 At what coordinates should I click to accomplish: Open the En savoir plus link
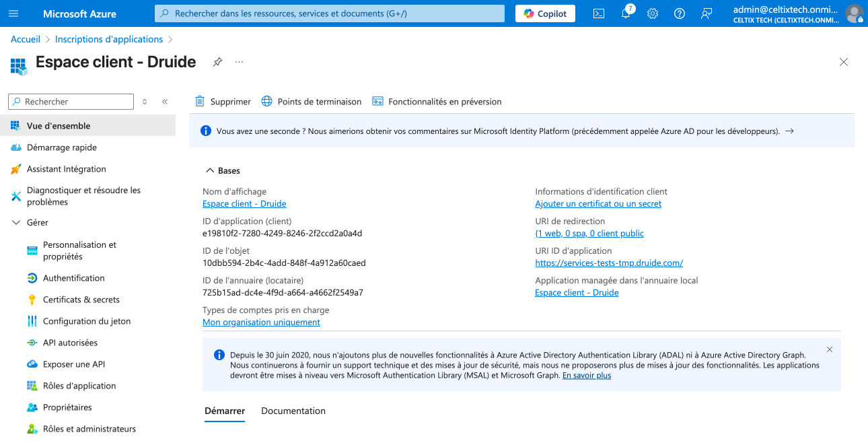[586, 376]
